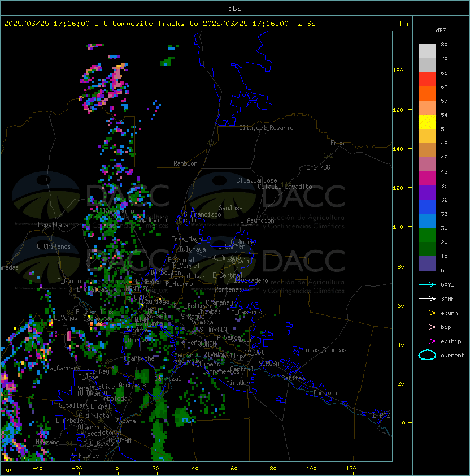Click the E_1-736 place label
Viewport: 470px width, 476px height.
click(x=318, y=167)
